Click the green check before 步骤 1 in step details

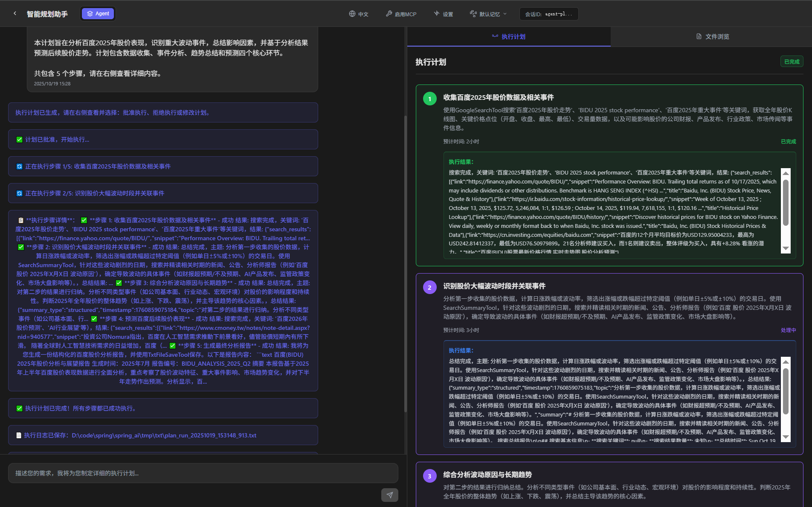click(84, 220)
